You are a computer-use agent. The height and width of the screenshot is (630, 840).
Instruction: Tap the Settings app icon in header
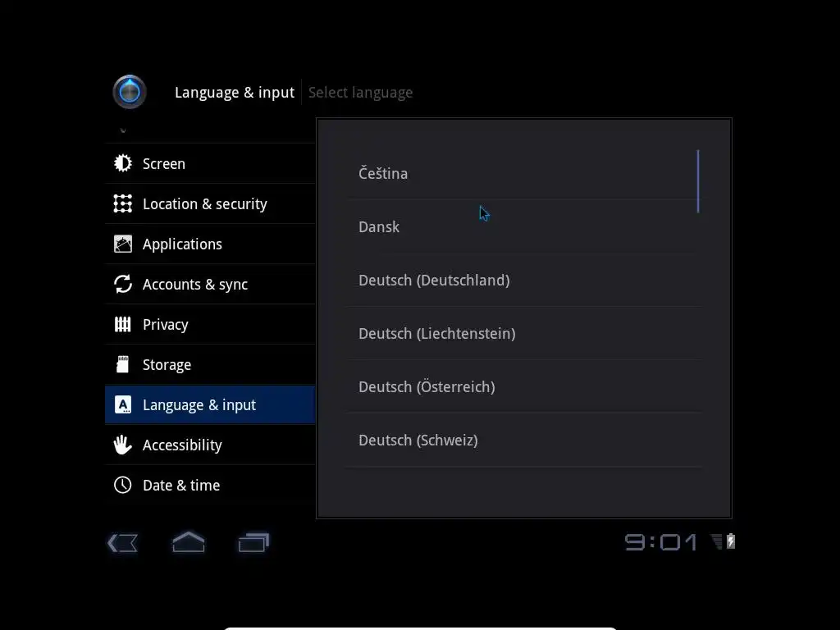[x=129, y=92]
